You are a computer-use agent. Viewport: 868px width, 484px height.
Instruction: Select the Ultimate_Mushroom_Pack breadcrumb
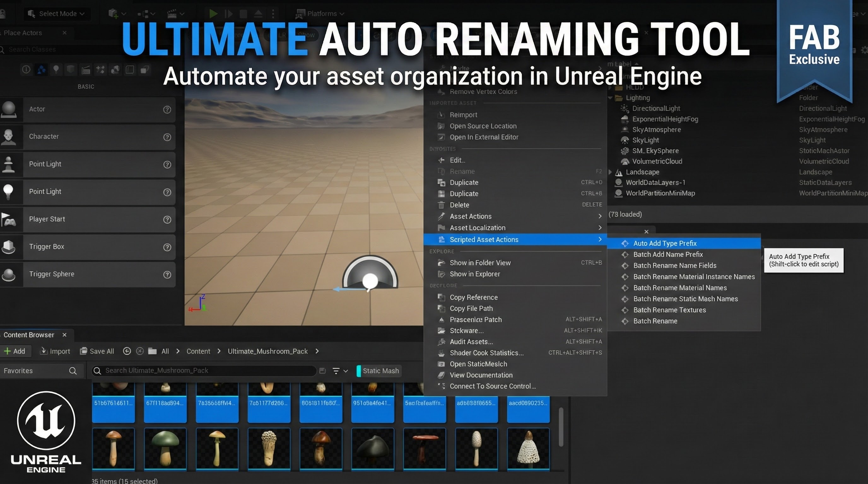(x=267, y=351)
